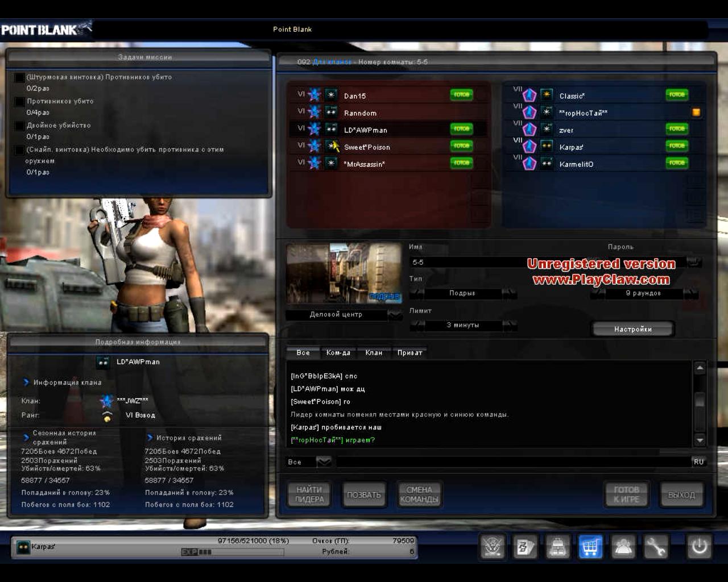Switch to the Приват chat tab
The height and width of the screenshot is (582, 728).
[409, 353]
